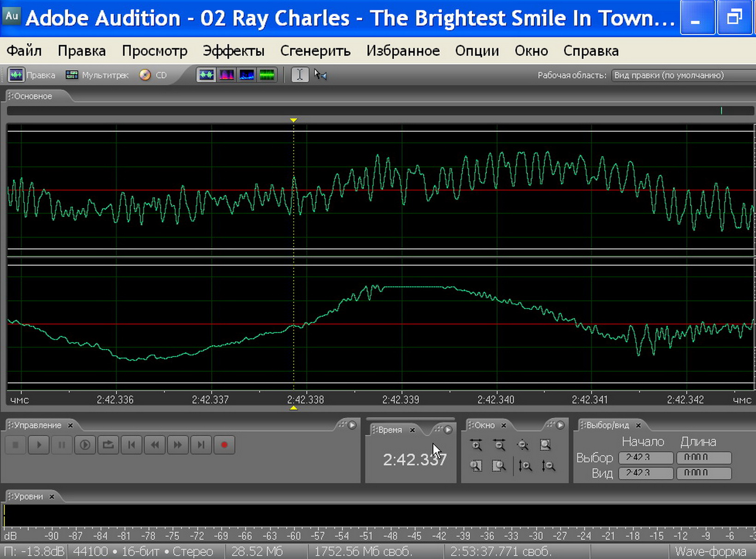Screen dimensions: 756x559
Task: Click the Stop transport button
Action: pyautogui.click(x=15, y=445)
